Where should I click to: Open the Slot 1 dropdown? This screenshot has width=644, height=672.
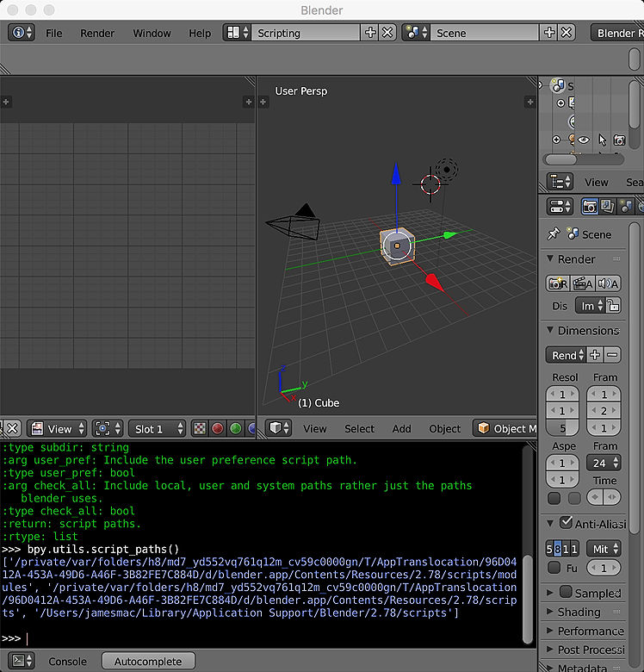coord(157,428)
